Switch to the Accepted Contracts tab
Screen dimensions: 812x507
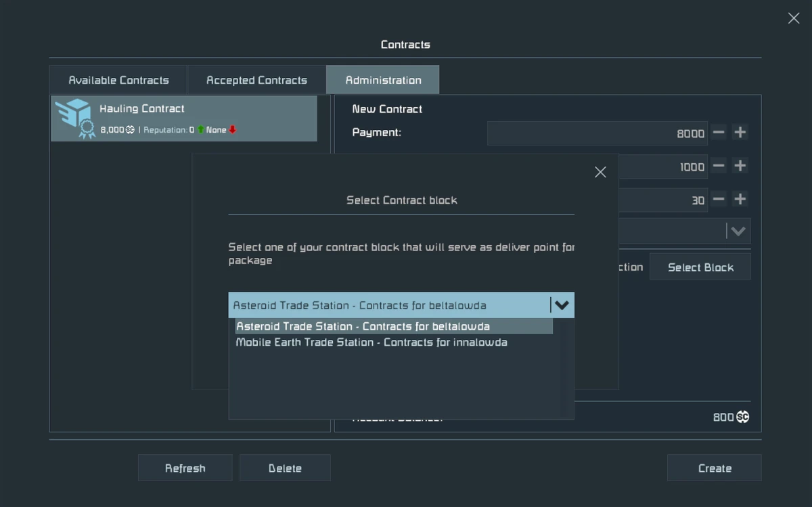tap(256, 79)
